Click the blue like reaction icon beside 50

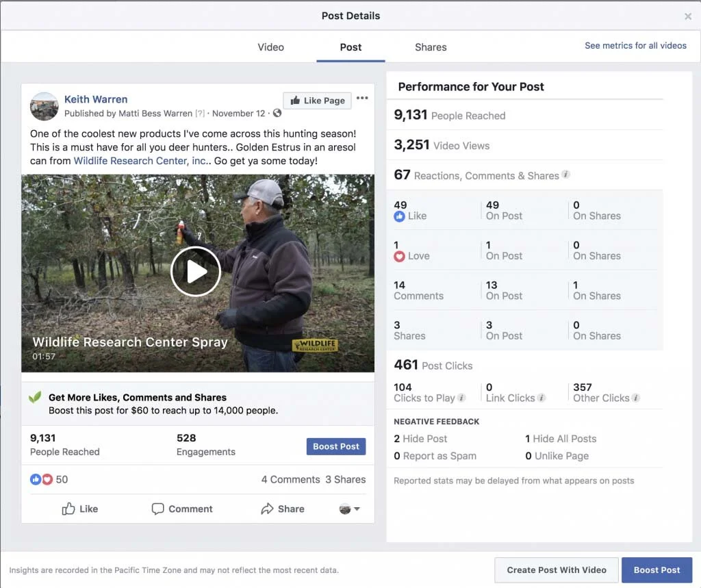(x=36, y=479)
